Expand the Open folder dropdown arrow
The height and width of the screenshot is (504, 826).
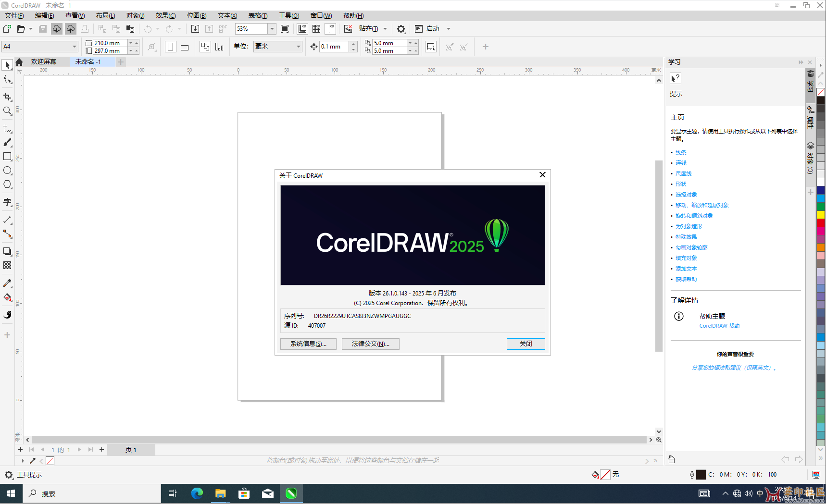(x=31, y=29)
